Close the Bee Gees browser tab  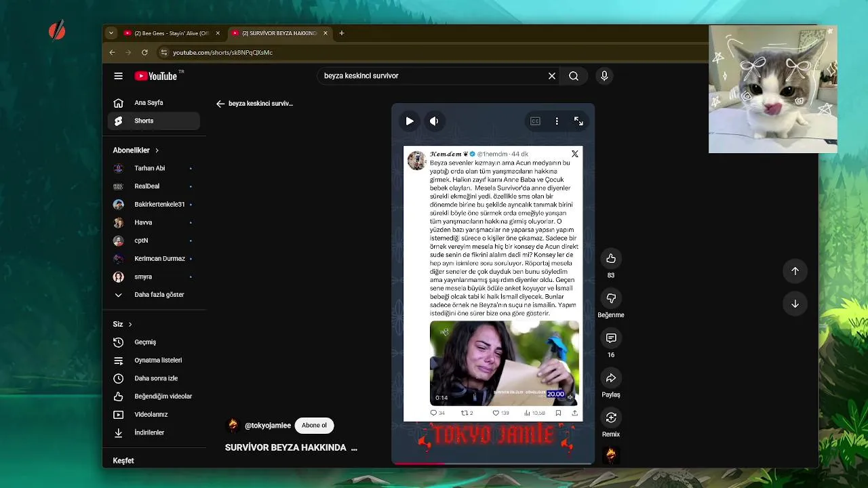coord(218,33)
